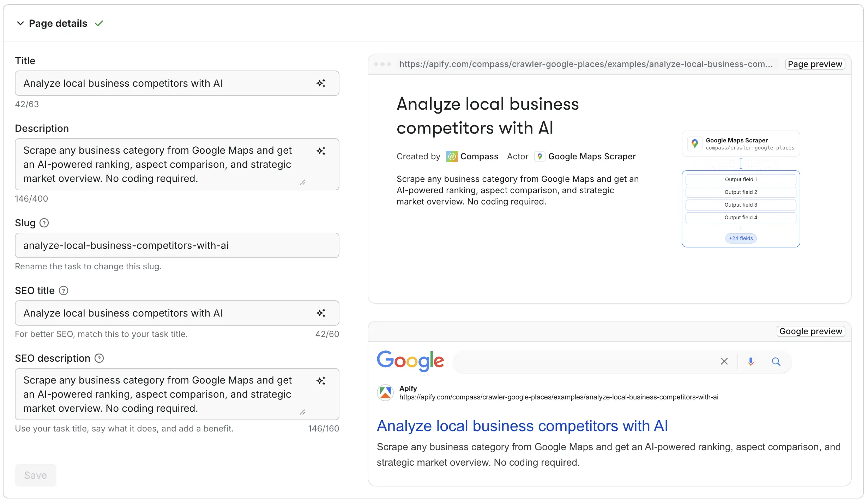Click into the SEO description text area
This screenshot has width=868, height=502.
coord(177,394)
